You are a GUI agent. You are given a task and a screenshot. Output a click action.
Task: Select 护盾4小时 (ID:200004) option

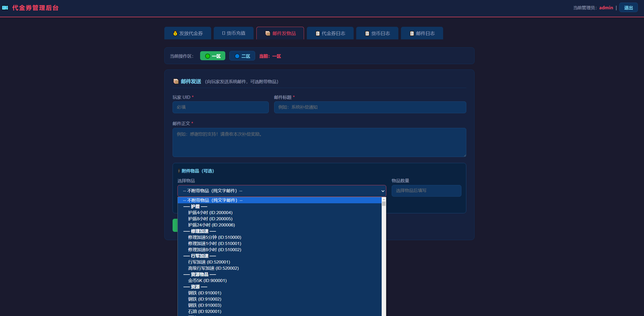210,213
